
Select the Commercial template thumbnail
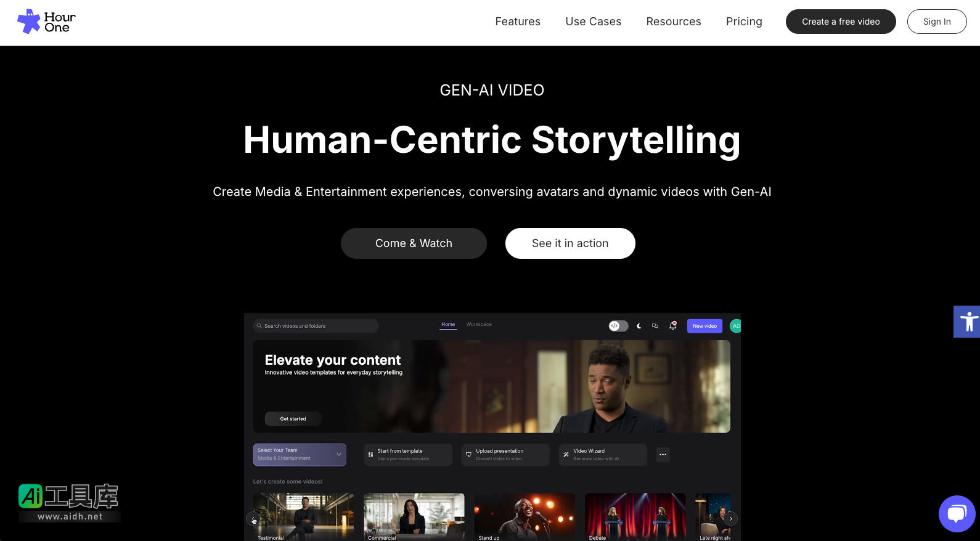tap(414, 516)
